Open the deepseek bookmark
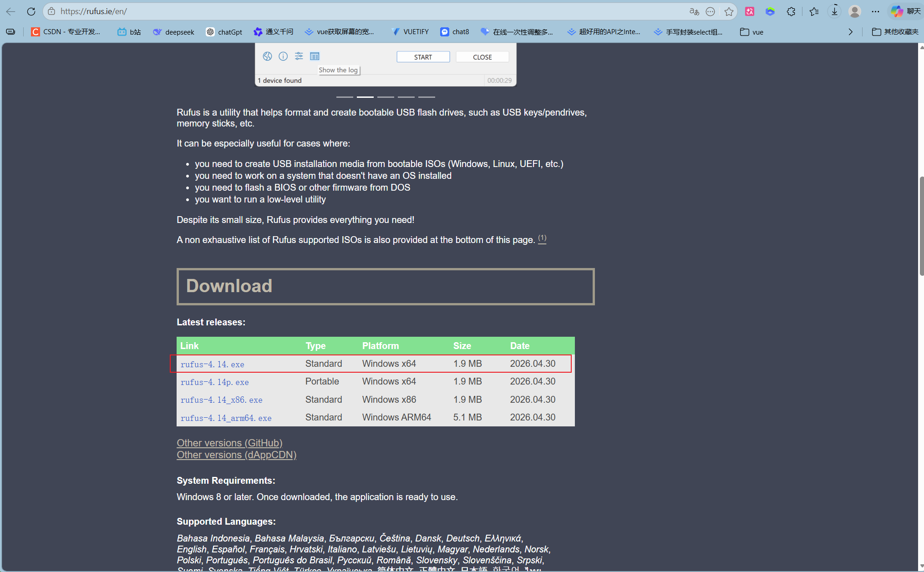This screenshot has width=924, height=572. (x=173, y=32)
